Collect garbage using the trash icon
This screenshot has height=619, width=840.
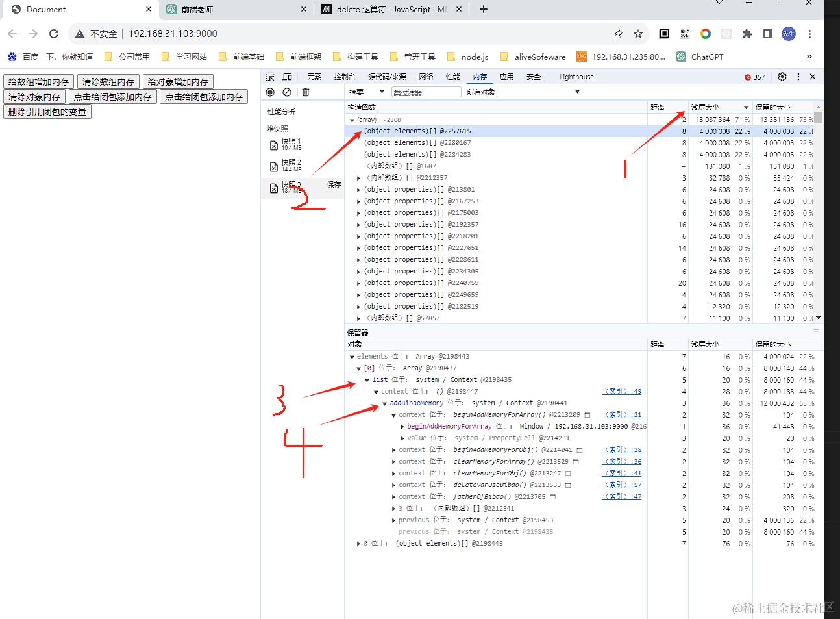(x=306, y=92)
